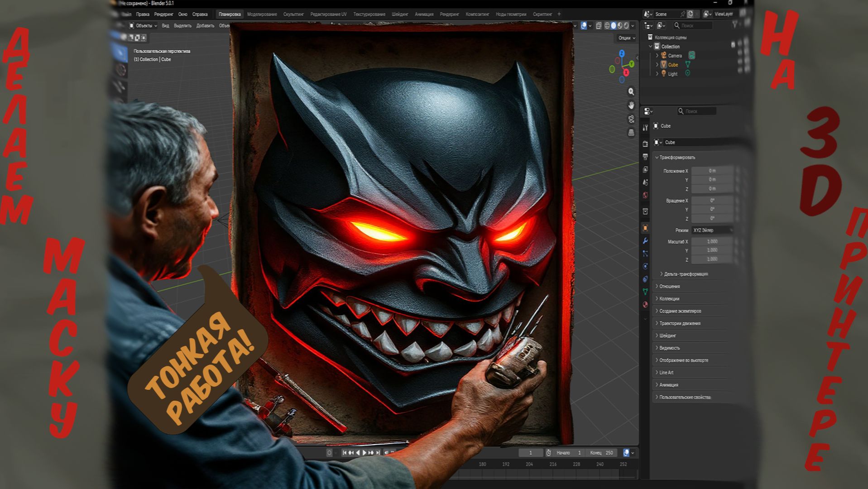Viewport: 868px width, 489px height.
Task: Click the blue Z axis on the gizmo
Action: (x=622, y=53)
